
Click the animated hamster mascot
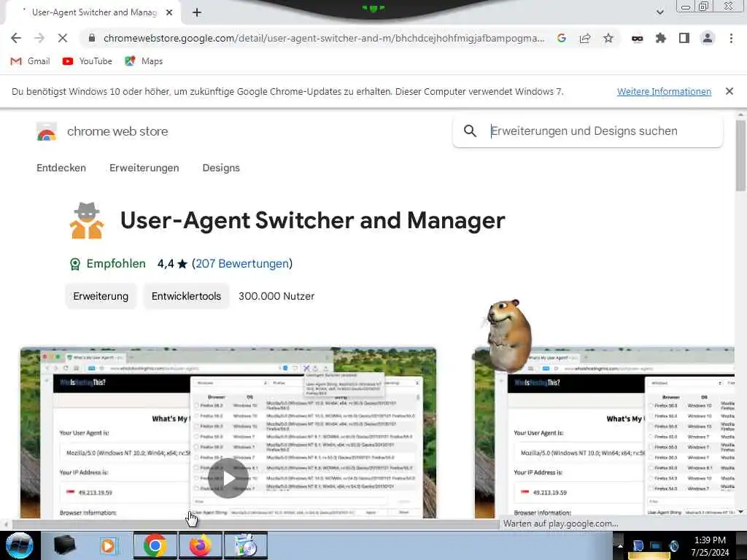(508, 335)
